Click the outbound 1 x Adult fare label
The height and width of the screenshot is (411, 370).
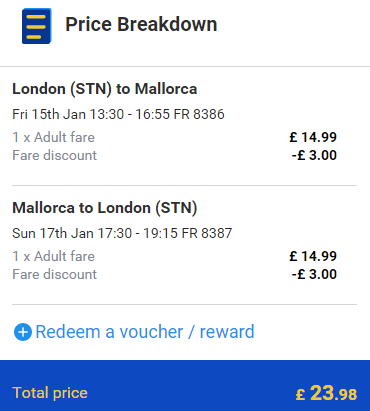point(54,137)
